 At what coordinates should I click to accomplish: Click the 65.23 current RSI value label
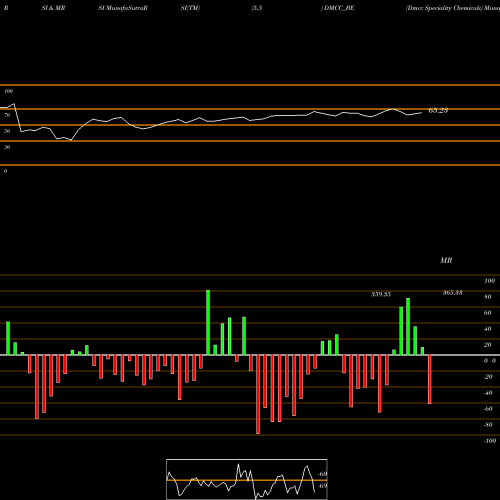[x=438, y=110]
